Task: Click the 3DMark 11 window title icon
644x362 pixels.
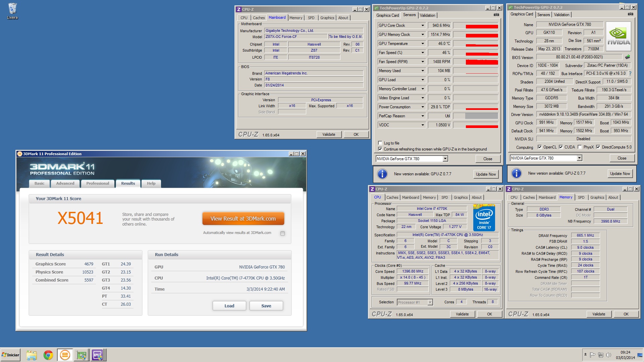Action: [x=20, y=154]
